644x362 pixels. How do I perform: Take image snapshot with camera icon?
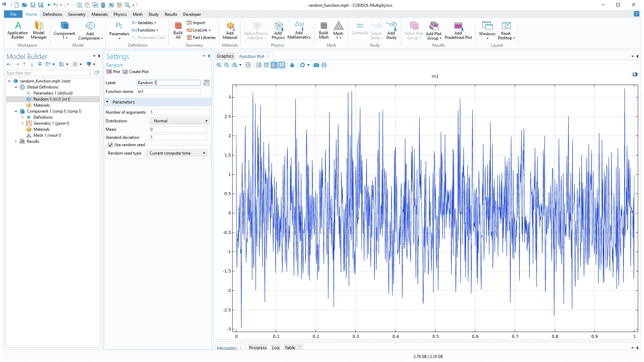(316, 65)
